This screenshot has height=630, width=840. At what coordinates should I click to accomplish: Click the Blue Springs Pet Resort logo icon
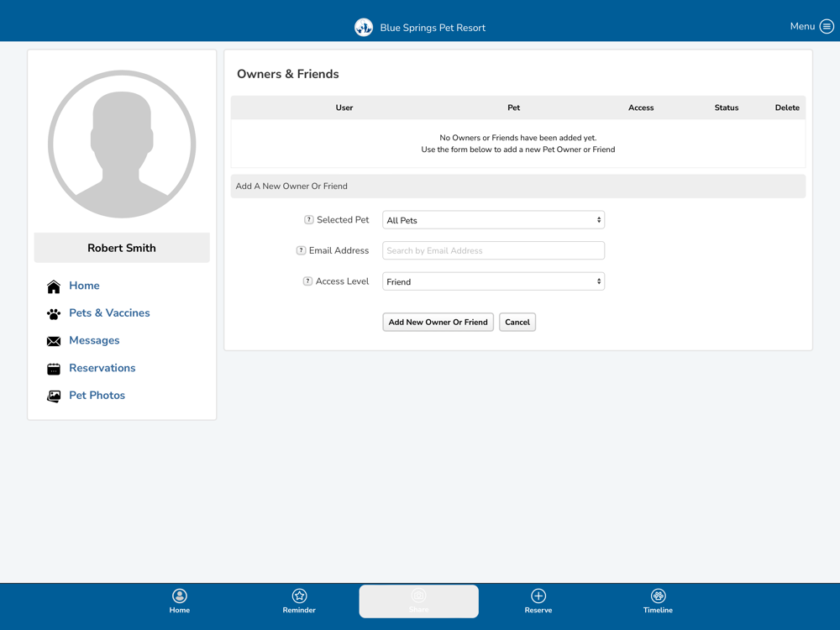(x=363, y=28)
